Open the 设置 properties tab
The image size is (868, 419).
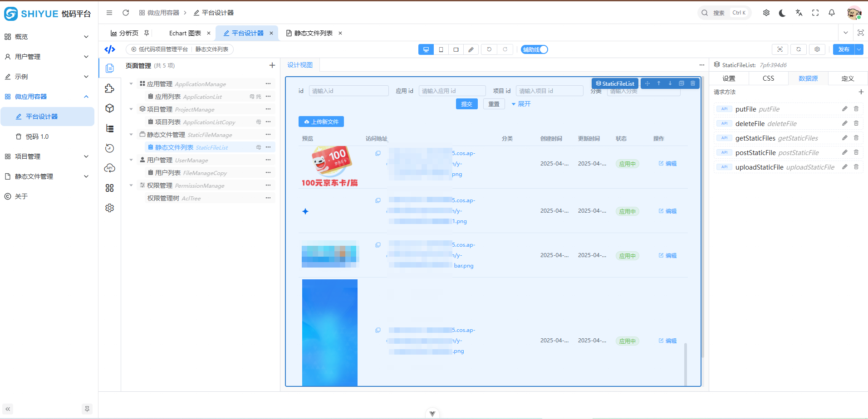coord(729,78)
